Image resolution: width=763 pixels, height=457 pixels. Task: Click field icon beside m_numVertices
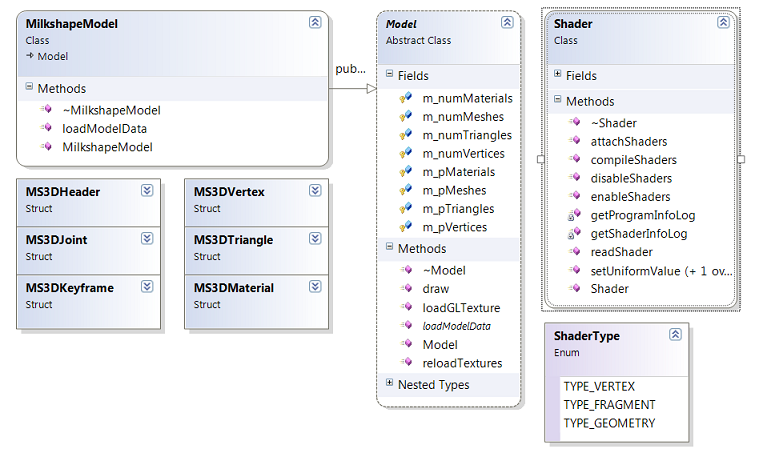(406, 153)
